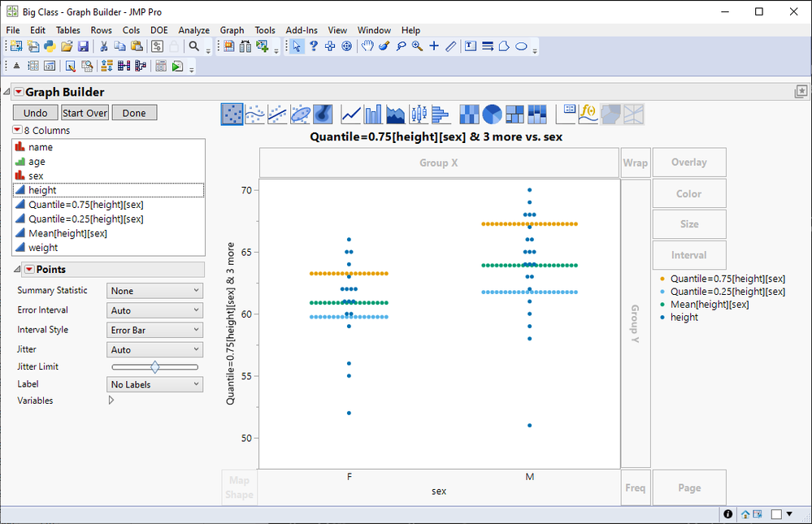Image resolution: width=812 pixels, height=524 pixels.
Task: Open the DOE menu
Action: [x=159, y=30]
